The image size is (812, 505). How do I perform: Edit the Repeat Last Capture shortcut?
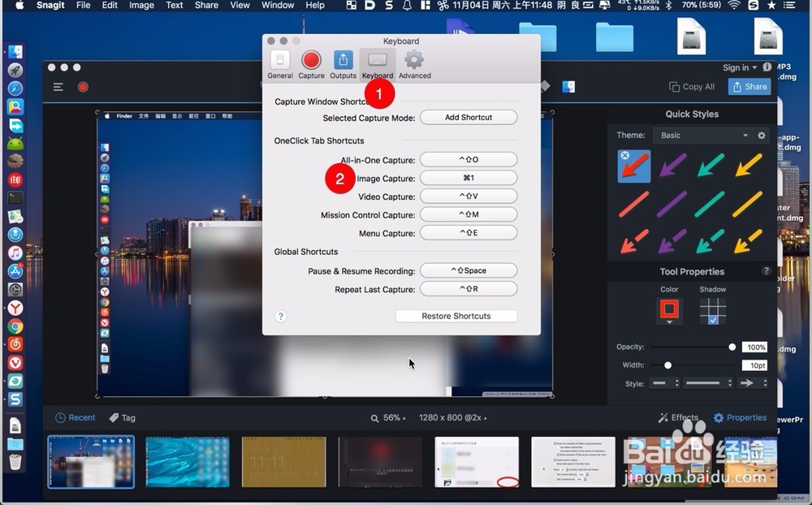(469, 288)
